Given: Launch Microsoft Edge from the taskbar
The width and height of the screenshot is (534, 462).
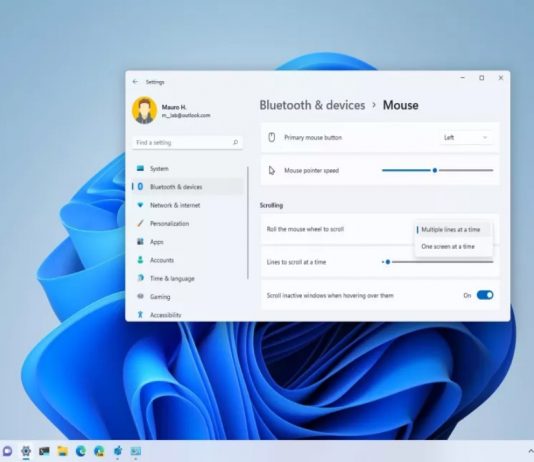Looking at the screenshot, I should [x=81, y=451].
